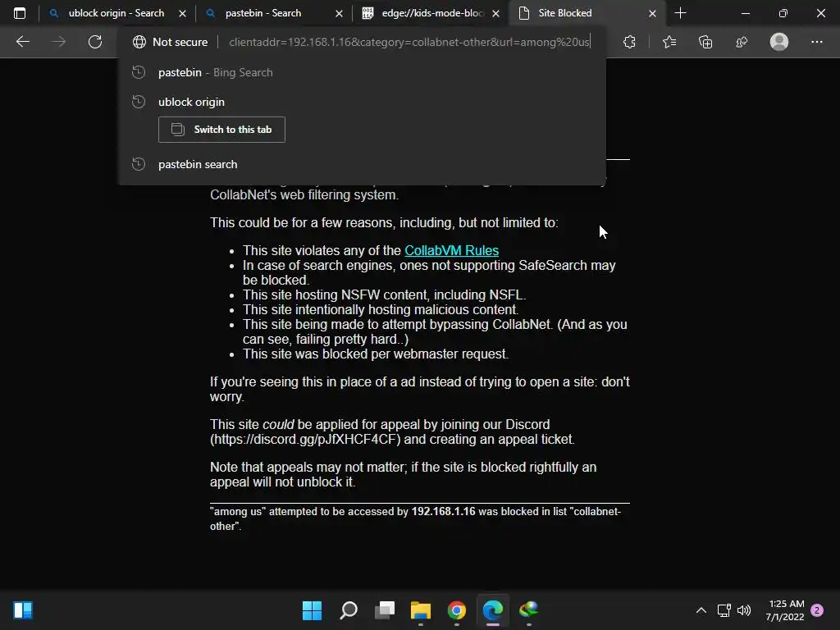The image size is (840, 630).
Task: Click the forward navigation arrow
Action: (x=59, y=42)
